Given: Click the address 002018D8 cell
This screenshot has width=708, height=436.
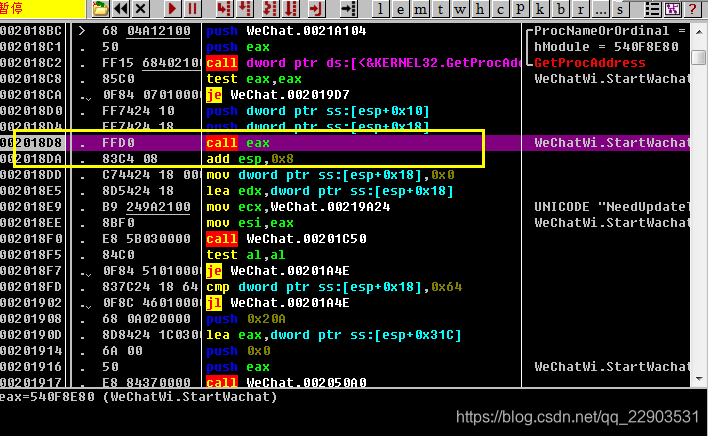Looking at the screenshot, I should [x=31, y=143].
